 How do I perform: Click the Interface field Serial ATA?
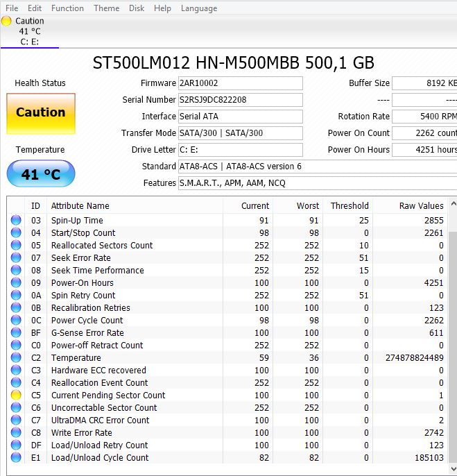click(241, 117)
